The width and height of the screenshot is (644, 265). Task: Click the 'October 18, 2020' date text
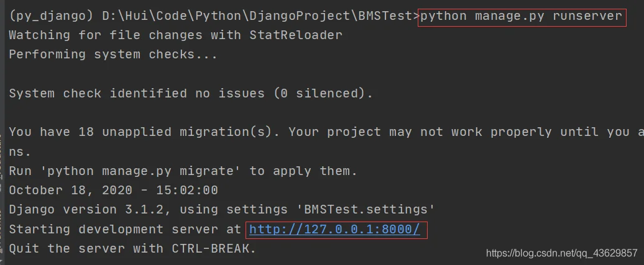pyautogui.click(x=71, y=191)
